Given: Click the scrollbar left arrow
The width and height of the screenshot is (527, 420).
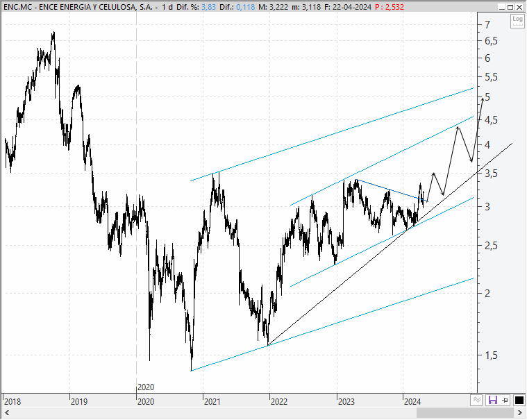Looking at the screenshot, I should click(x=7, y=412).
